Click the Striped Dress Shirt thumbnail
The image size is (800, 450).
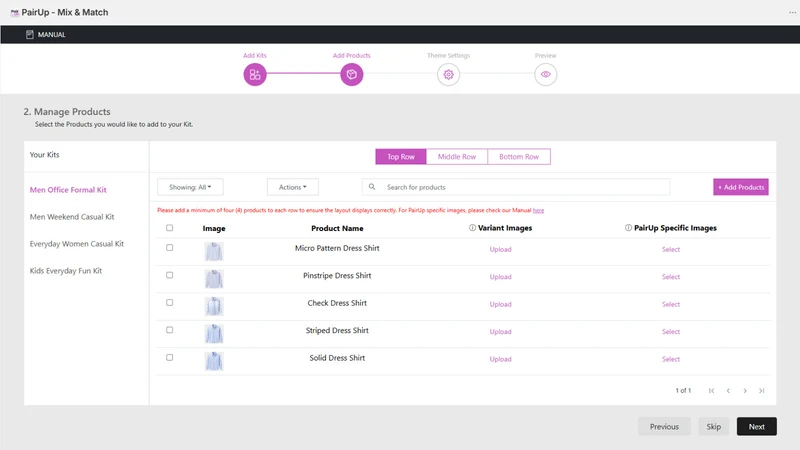214,334
